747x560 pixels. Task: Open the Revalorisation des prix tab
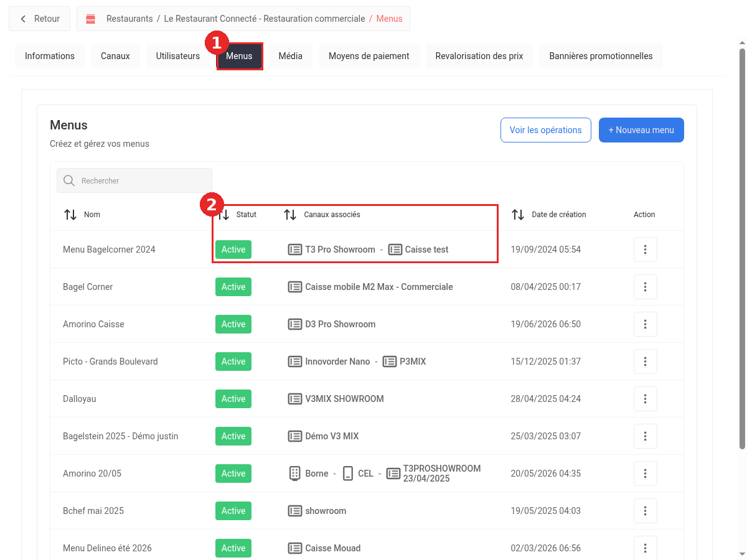pos(479,56)
